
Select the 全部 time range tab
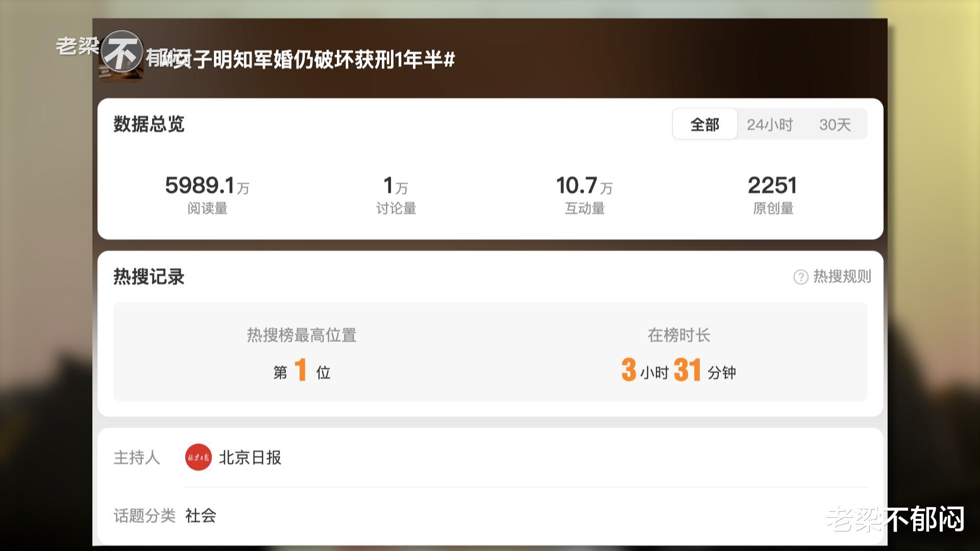tap(705, 124)
